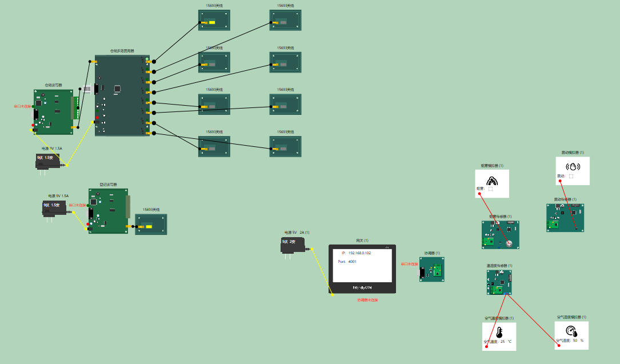Click the vibration simulator hand icon

[573, 167]
